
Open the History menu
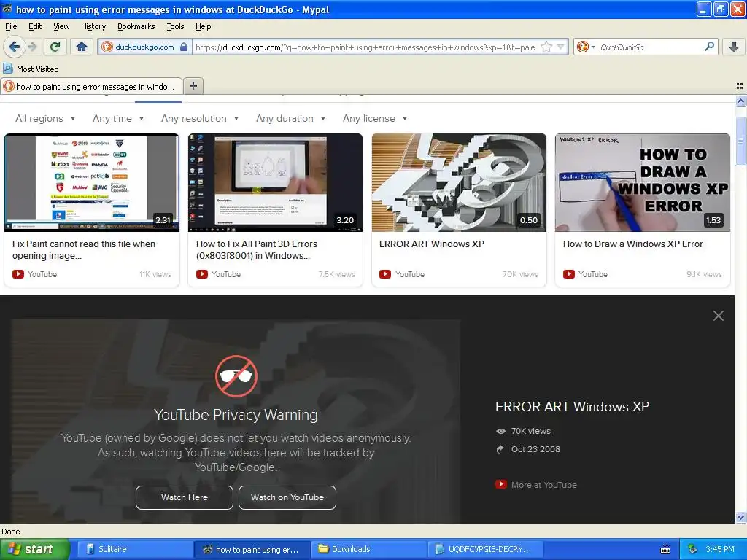click(93, 26)
